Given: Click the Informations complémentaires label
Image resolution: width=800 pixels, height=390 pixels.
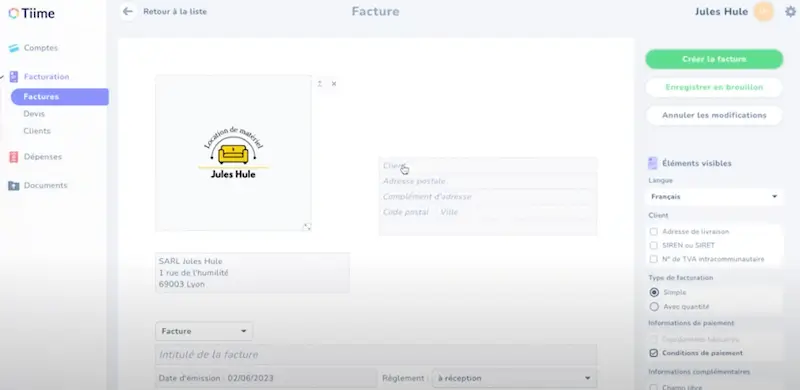Looking at the screenshot, I should coord(699,372).
